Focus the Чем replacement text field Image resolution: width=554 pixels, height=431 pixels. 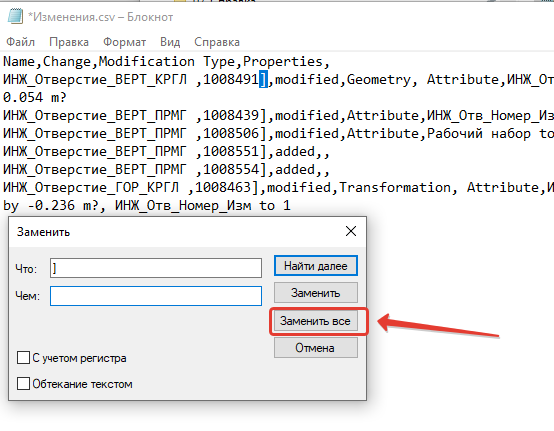[x=156, y=296]
